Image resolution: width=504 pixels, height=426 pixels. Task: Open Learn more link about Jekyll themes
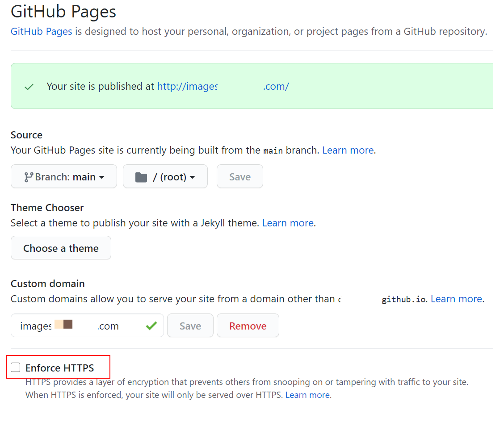tap(288, 223)
